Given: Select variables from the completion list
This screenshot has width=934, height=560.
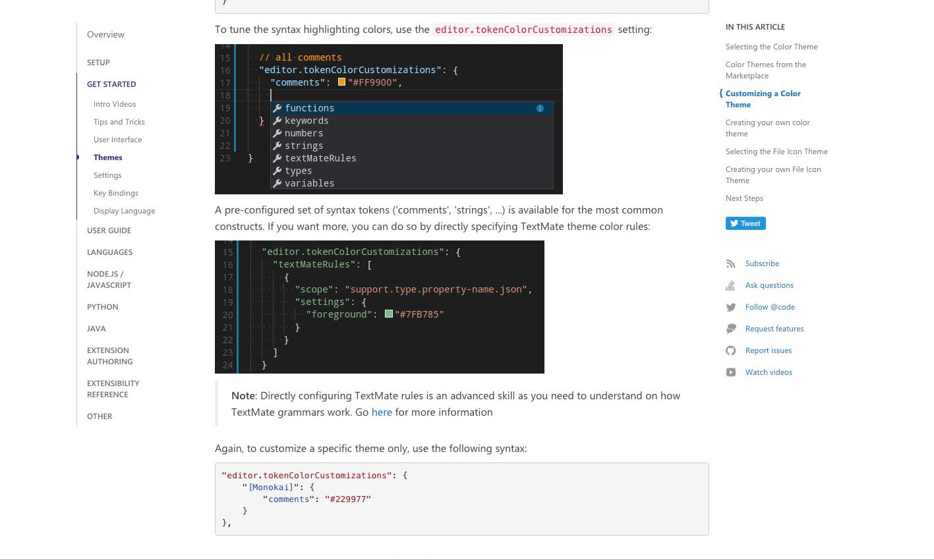Looking at the screenshot, I should tap(309, 183).
